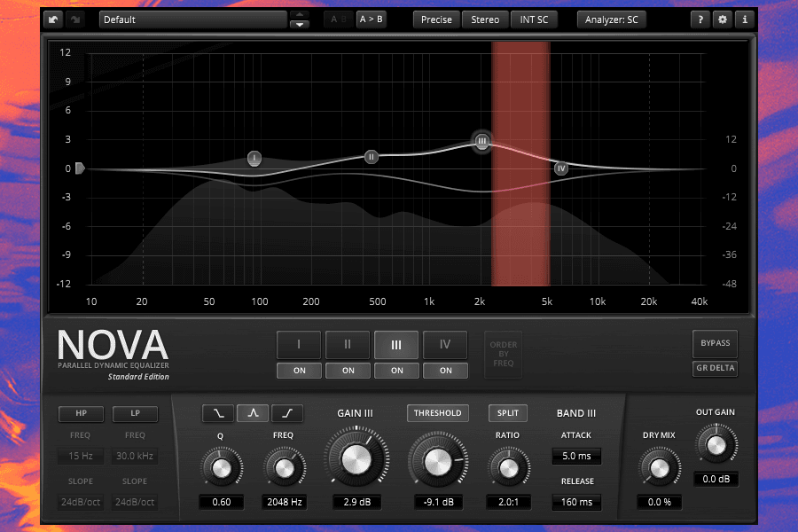Toggle the THRESHOLD button
The height and width of the screenshot is (532, 798).
438,413
